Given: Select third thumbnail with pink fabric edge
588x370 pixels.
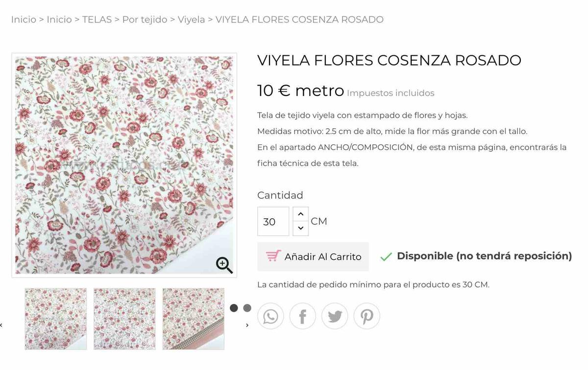Looking at the screenshot, I should 193,319.
